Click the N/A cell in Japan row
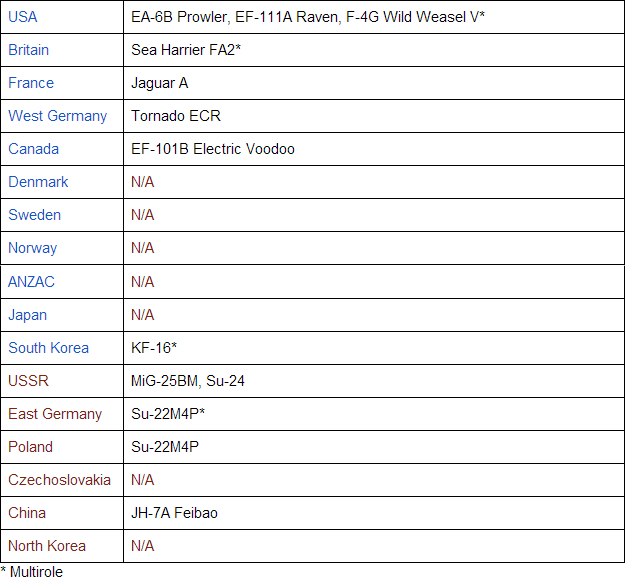625x583 pixels. [x=374, y=315]
